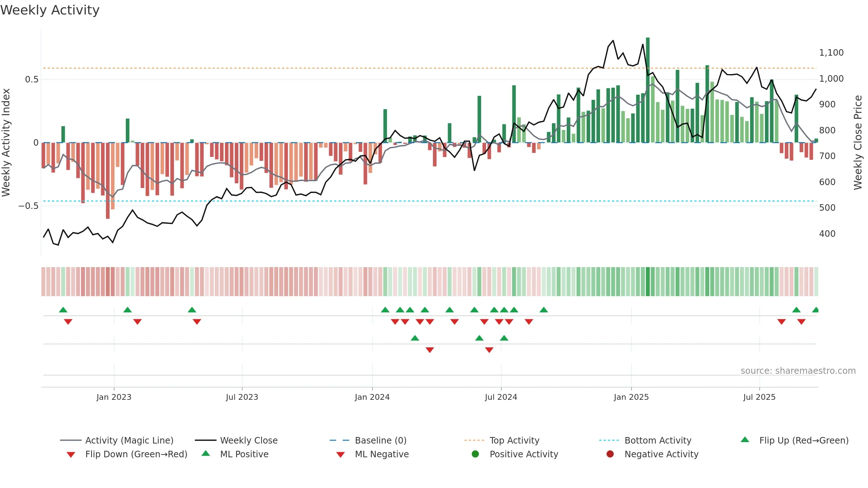
Task: Click green triangle icon beside ML Positive
Action: pyautogui.click(x=206, y=453)
